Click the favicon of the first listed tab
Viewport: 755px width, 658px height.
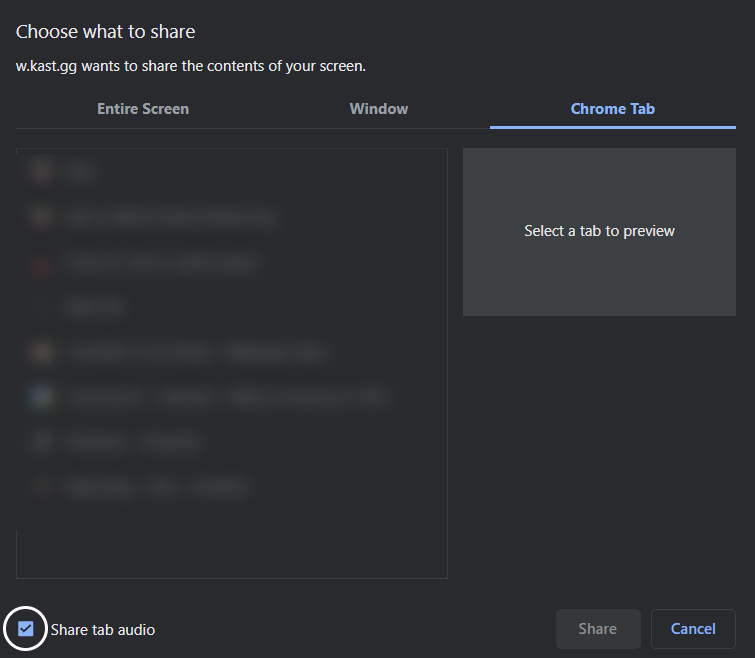pos(41,171)
